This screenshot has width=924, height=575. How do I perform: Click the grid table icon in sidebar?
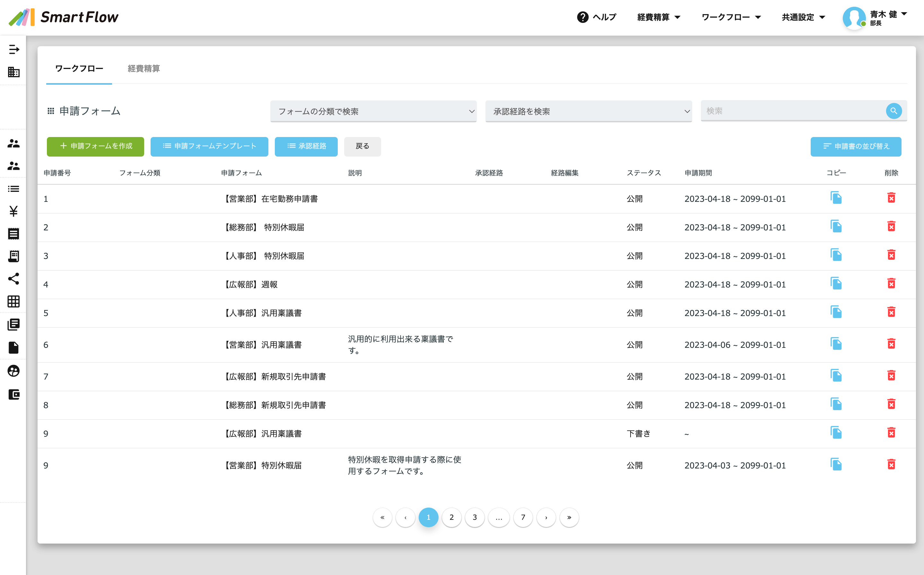pyautogui.click(x=14, y=302)
